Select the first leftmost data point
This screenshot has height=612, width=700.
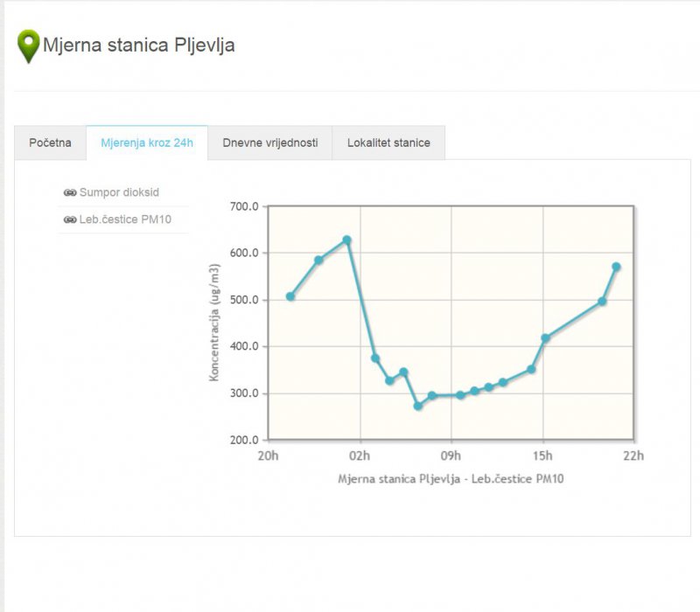tap(290, 296)
